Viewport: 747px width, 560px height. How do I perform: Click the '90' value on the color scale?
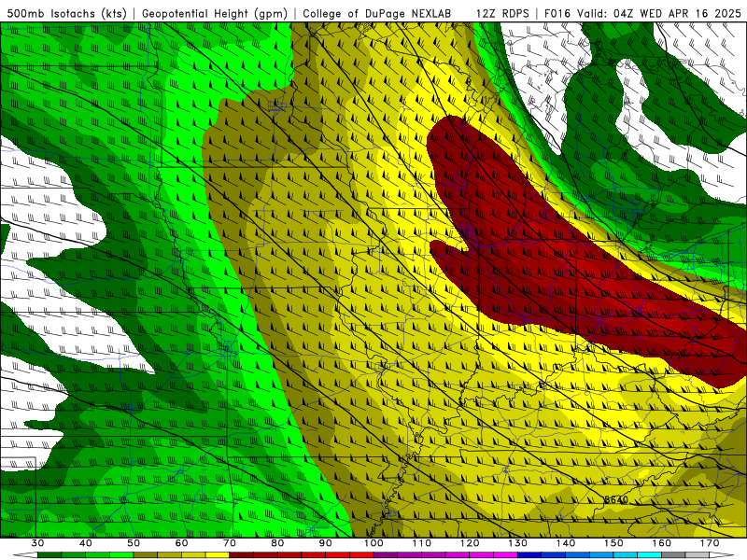(326, 543)
